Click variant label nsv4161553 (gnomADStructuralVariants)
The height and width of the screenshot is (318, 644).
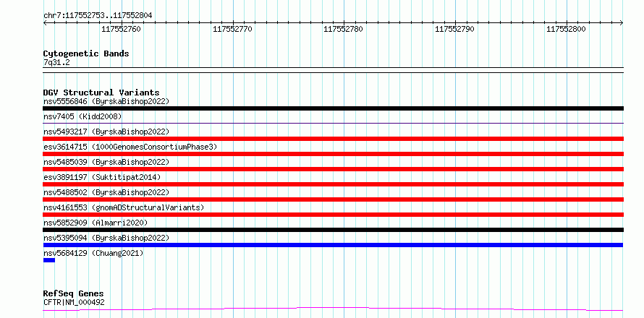[124, 207]
